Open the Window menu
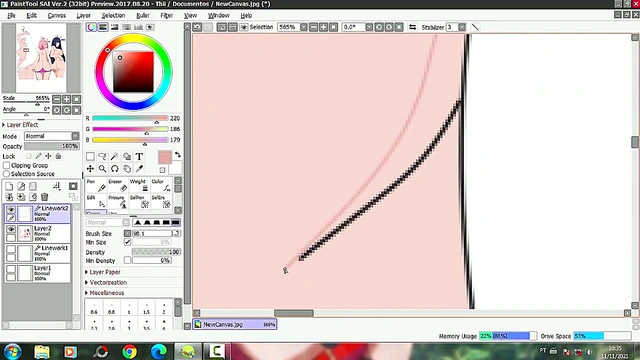Viewport: 640px width, 360px height. (x=219, y=16)
